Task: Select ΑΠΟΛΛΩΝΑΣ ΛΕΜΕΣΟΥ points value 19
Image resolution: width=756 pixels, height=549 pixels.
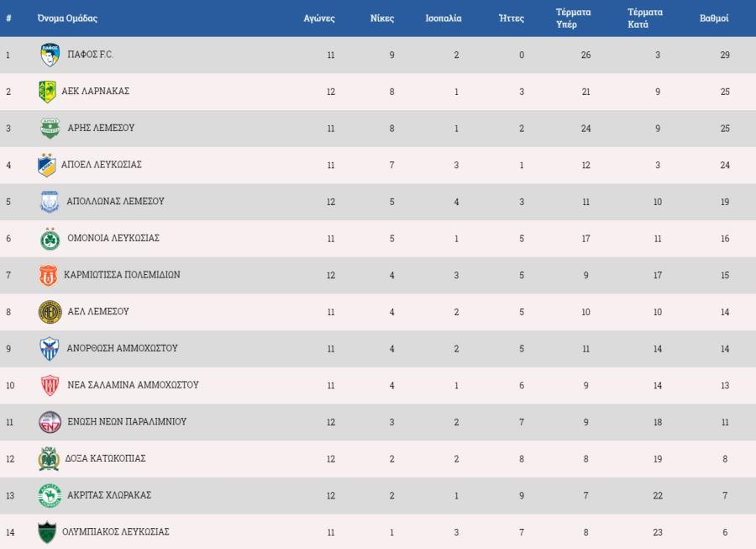Action: click(x=725, y=202)
